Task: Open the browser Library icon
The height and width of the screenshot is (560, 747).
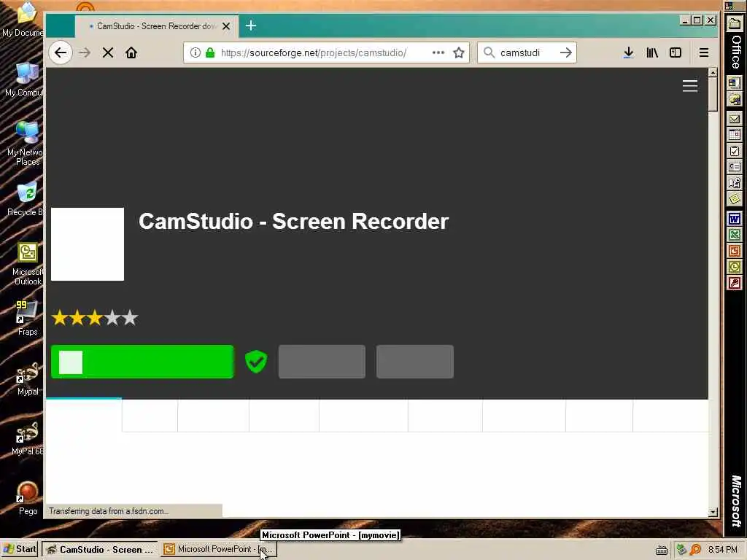Action: [652, 52]
